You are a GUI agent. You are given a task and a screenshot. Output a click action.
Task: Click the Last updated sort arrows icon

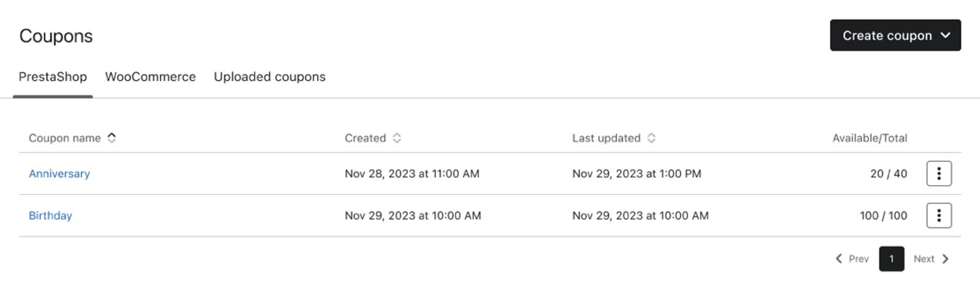(651, 138)
